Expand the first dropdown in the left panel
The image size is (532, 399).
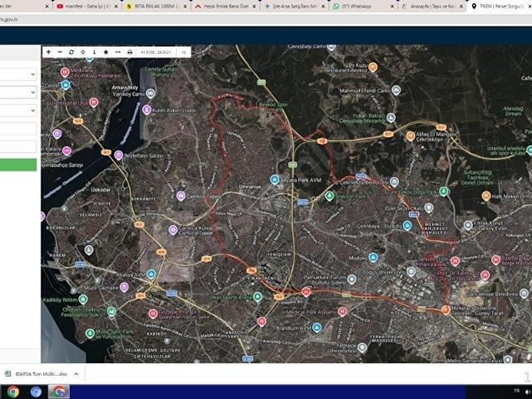tap(17, 74)
